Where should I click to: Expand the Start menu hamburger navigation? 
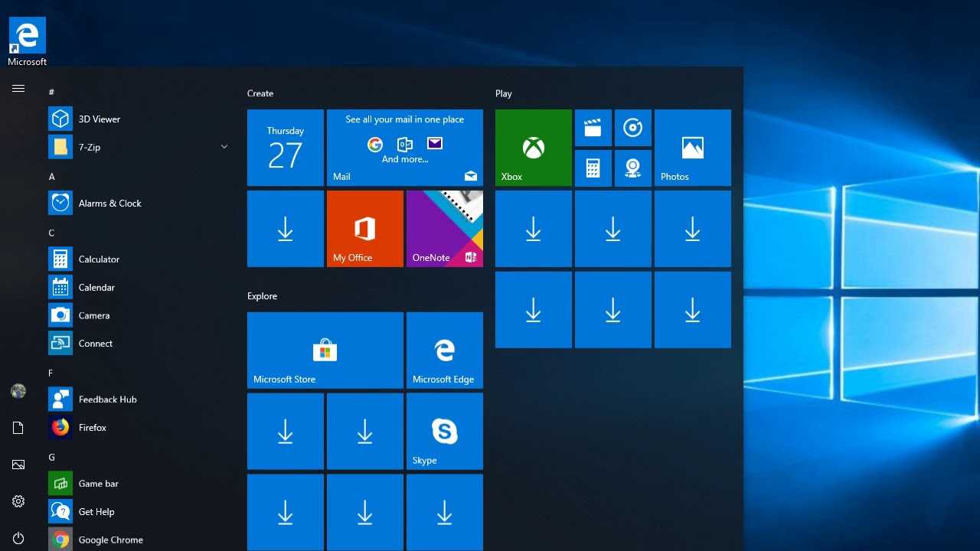pos(18,89)
